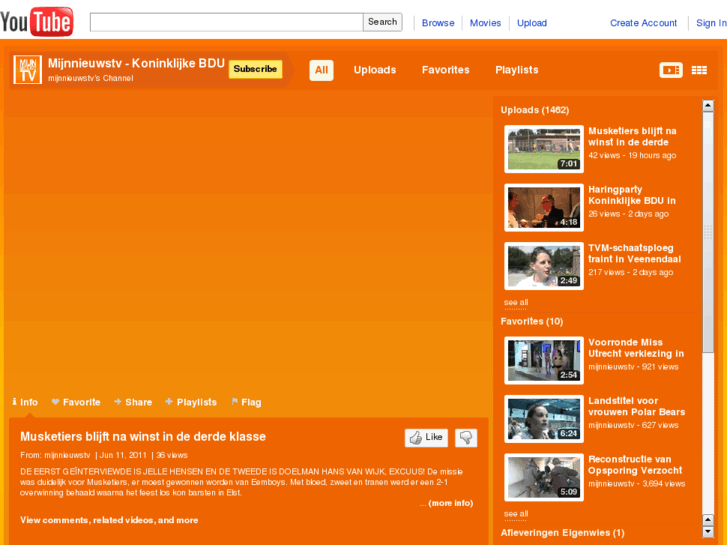Open Reconstructie Opsporing Verzocht thumbnail 5:09
Image resolution: width=727 pixels, height=545 pixels.
pyautogui.click(x=544, y=477)
